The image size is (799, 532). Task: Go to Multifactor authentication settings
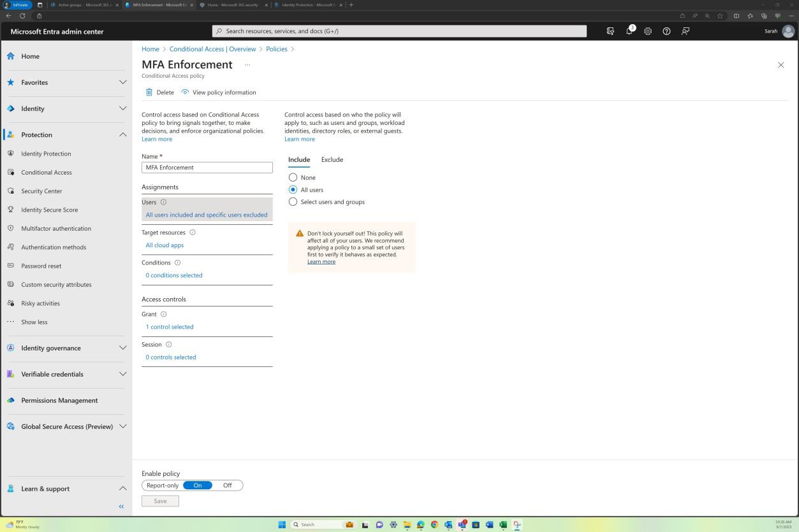[x=56, y=228]
